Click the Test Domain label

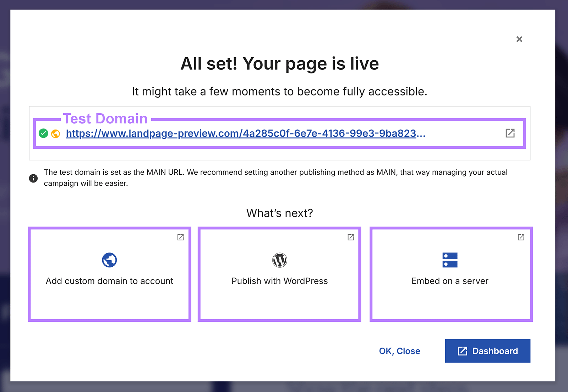(105, 118)
